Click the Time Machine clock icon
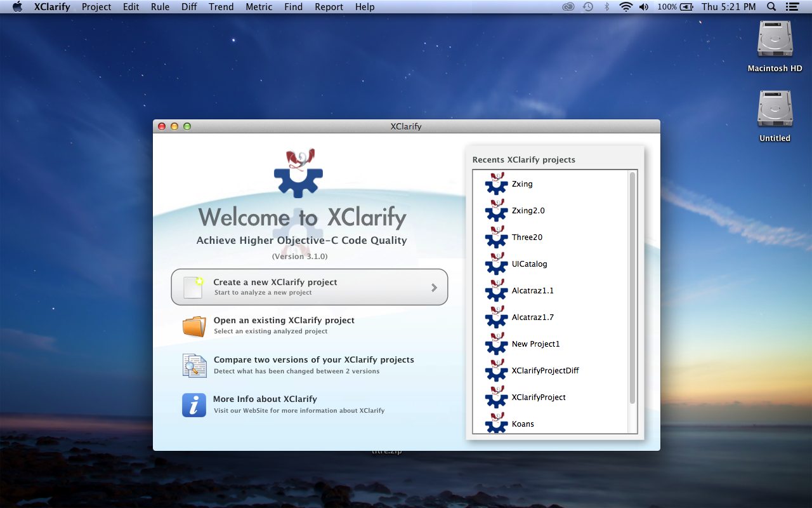The width and height of the screenshot is (812, 508). point(588,7)
